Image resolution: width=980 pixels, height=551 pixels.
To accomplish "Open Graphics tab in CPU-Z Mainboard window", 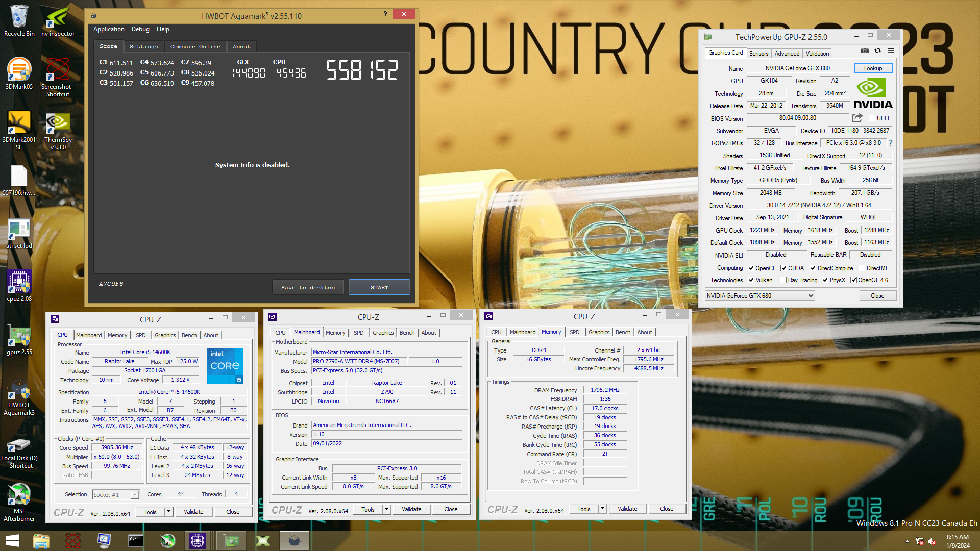I will tap(383, 333).
